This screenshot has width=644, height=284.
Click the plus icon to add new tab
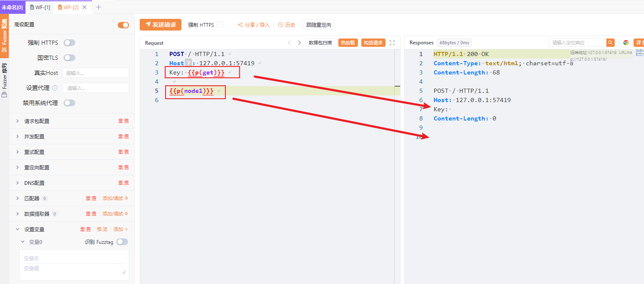[x=99, y=7]
